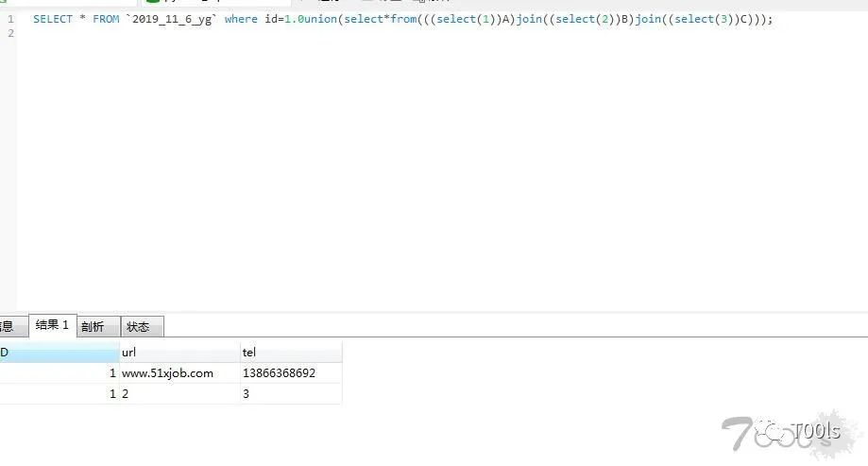Switch to the 结果 1 tab
This screenshot has width=868, height=466.
click(53, 325)
